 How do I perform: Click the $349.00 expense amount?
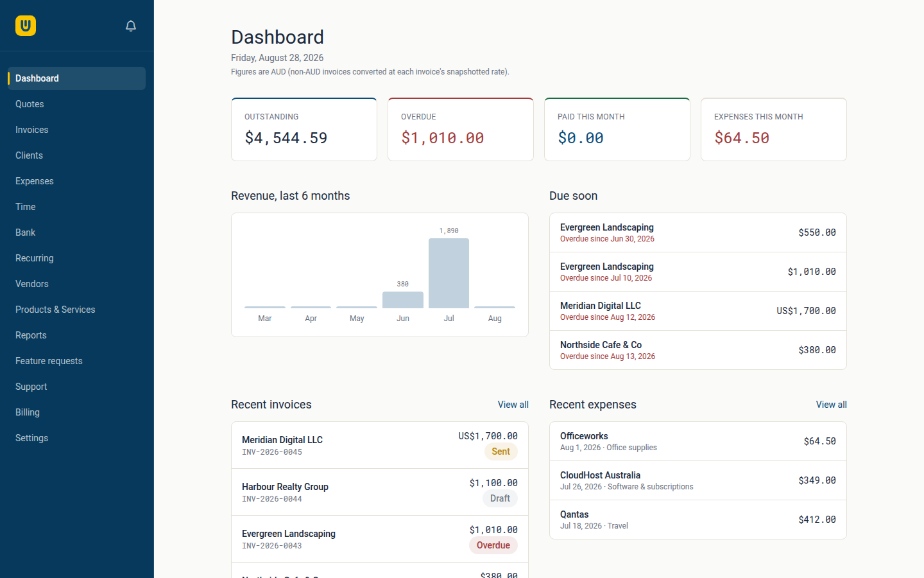point(817,480)
